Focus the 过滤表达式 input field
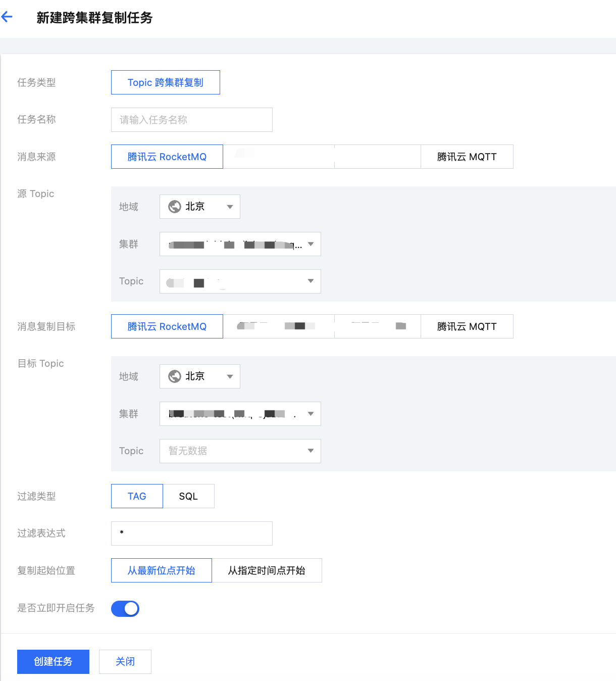This screenshot has width=616, height=681. pyautogui.click(x=192, y=533)
